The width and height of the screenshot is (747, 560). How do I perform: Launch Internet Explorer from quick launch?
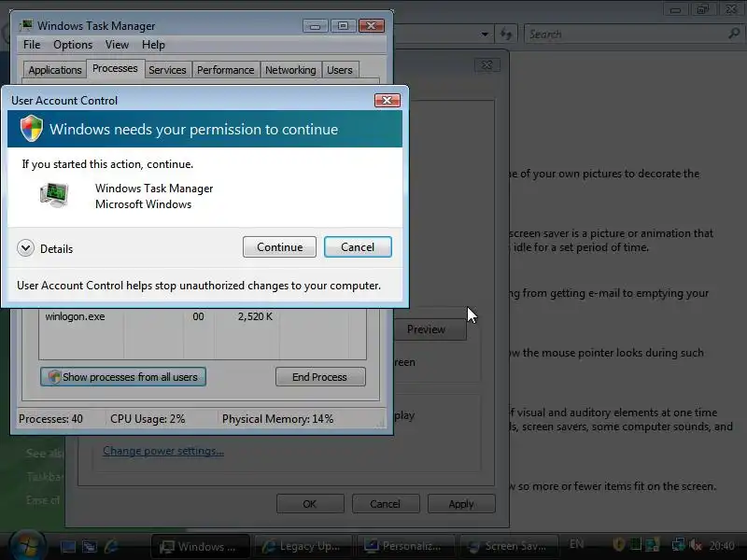point(111,546)
